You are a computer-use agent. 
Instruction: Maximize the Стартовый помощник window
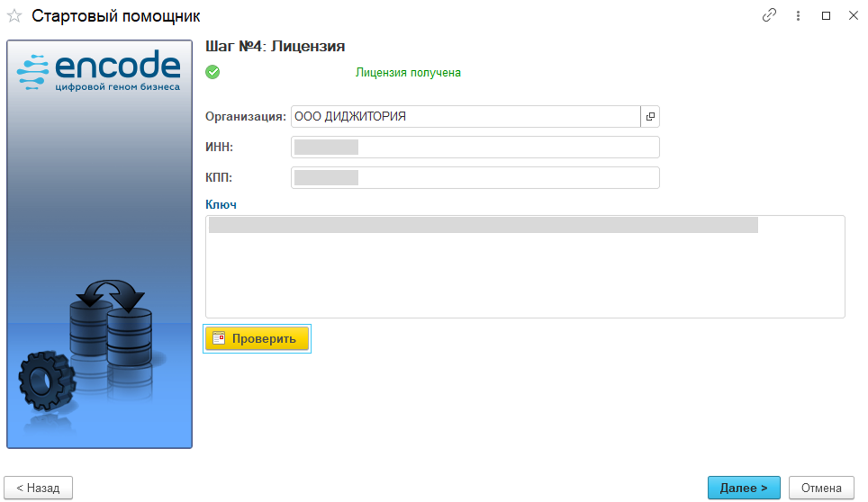(826, 16)
